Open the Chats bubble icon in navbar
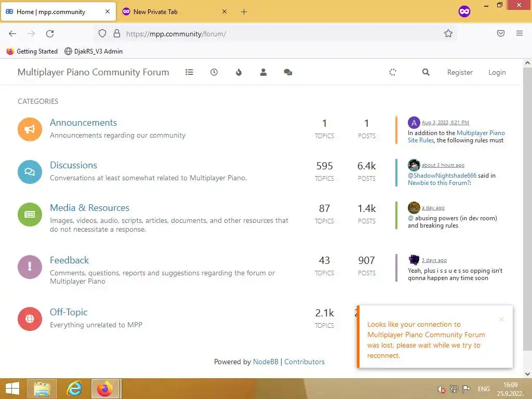Image resolution: width=532 pixels, height=399 pixels. [x=288, y=72]
